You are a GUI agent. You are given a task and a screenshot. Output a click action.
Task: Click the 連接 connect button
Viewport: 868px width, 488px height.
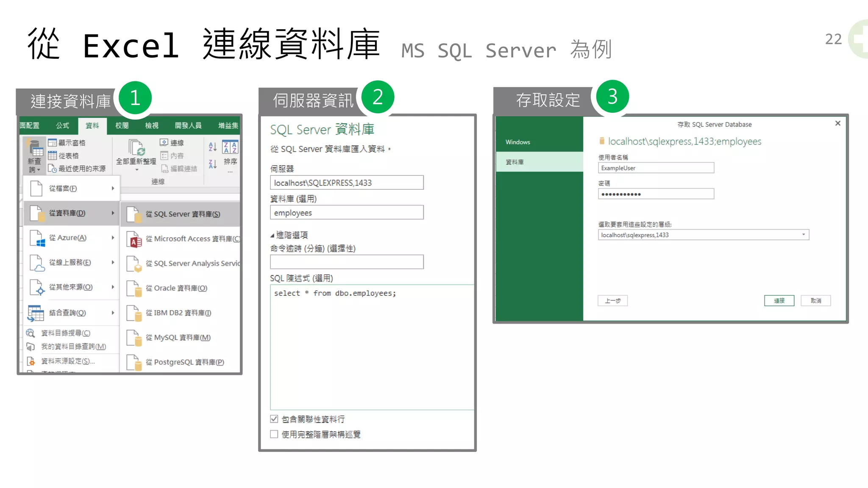779,301
